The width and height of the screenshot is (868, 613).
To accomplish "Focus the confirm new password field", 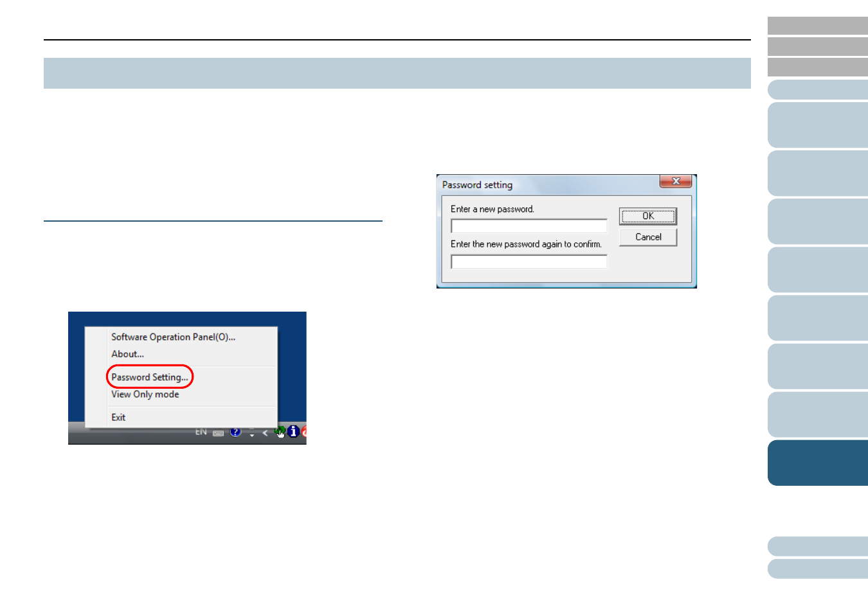I will click(529, 262).
